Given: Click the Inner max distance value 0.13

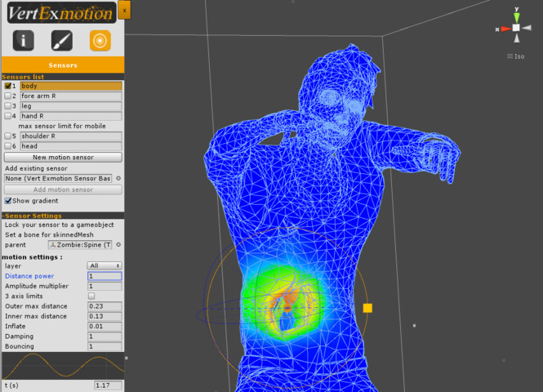Looking at the screenshot, I should click(105, 316).
